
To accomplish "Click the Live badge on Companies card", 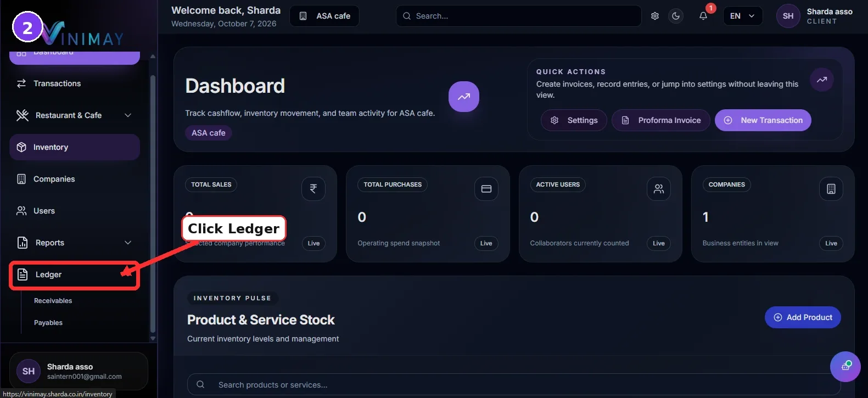I will click(831, 243).
